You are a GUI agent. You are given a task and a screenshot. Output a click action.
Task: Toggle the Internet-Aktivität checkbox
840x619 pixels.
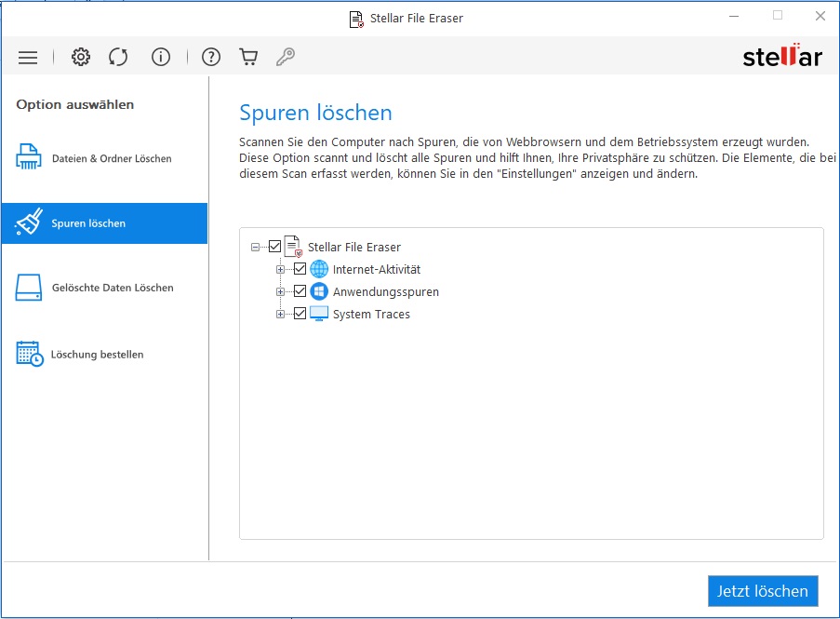tap(300, 269)
